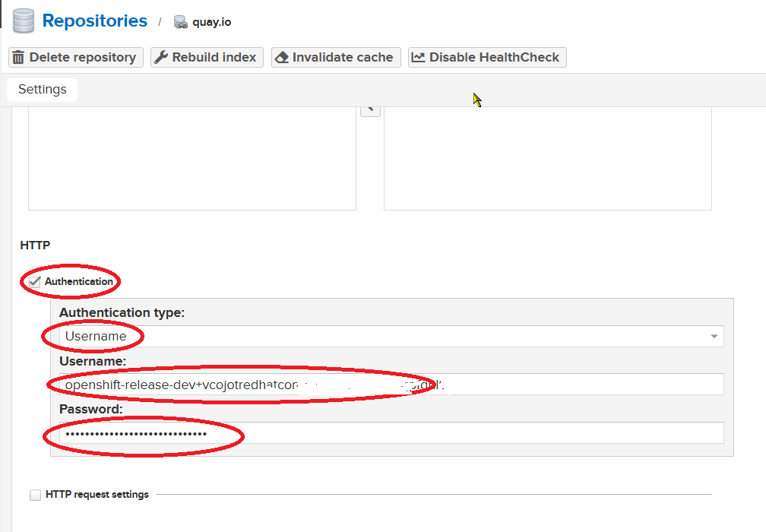Click the HTTP request settings label
Image resolution: width=766 pixels, height=532 pixels.
click(97, 495)
